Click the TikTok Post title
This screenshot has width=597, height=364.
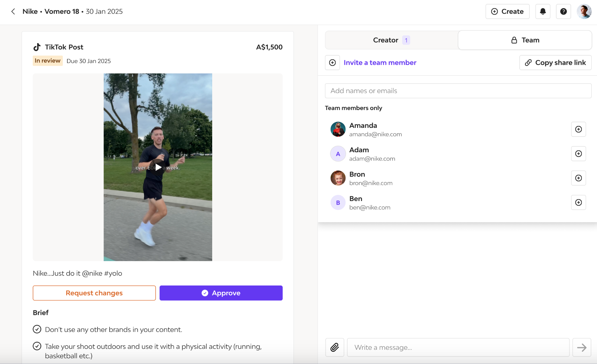point(64,47)
